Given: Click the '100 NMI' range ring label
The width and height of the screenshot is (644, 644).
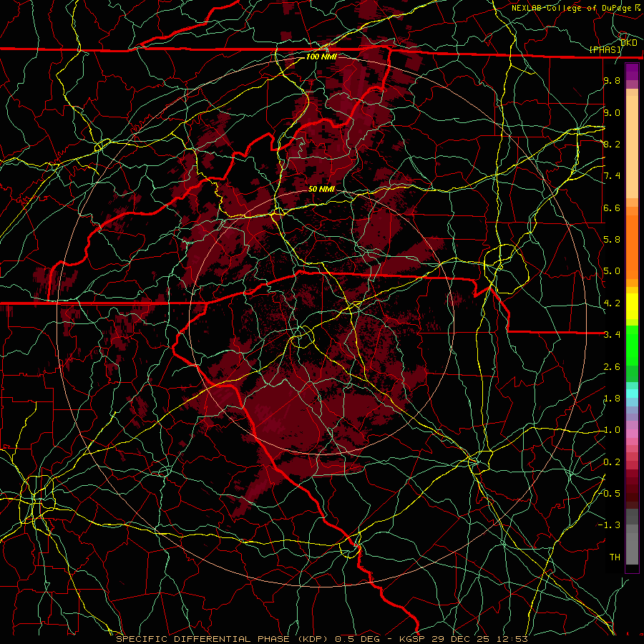Looking at the screenshot, I should [x=321, y=57].
